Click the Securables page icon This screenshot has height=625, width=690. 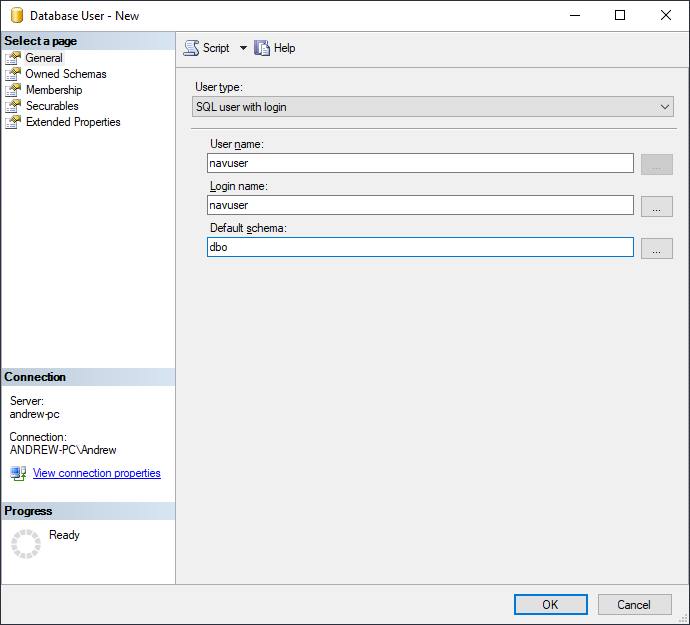[13, 106]
